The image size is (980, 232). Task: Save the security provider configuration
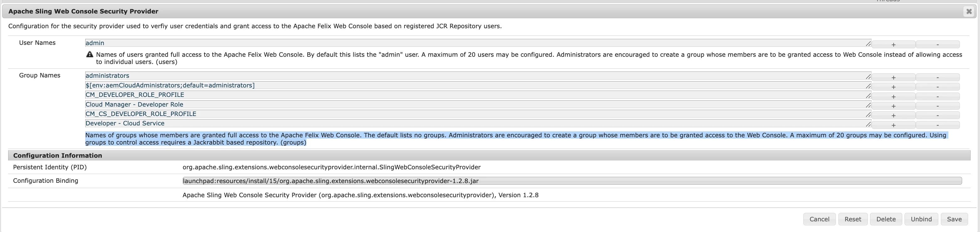coord(954,219)
